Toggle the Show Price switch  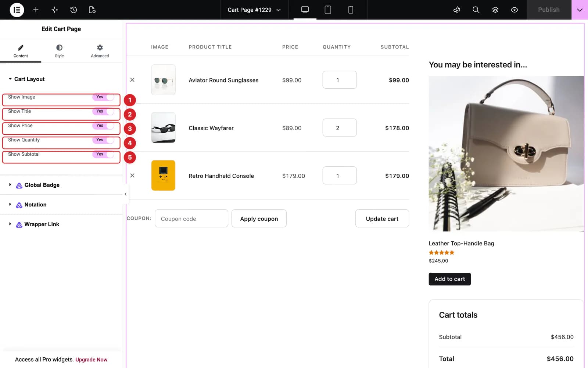point(103,126)
